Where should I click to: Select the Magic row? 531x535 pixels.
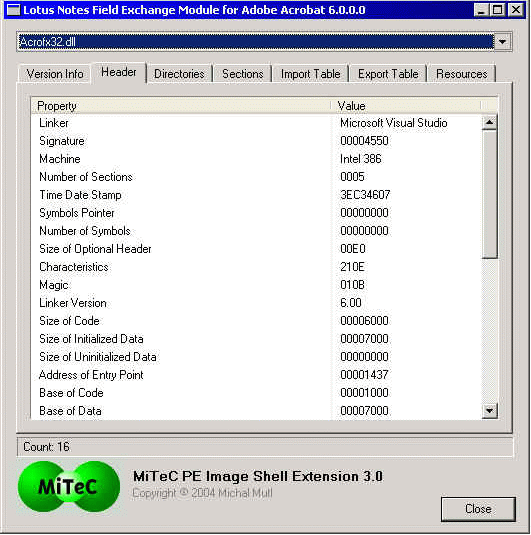pos(256,285)
